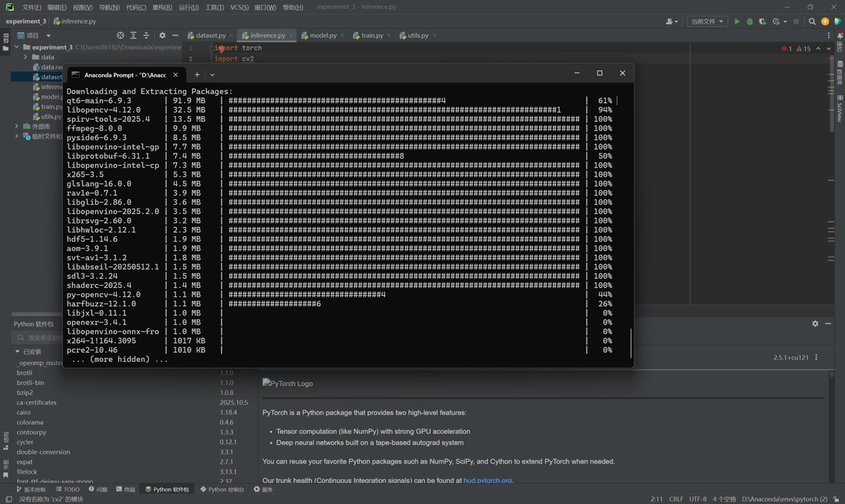
Task: Open Python packages panel gear settings
Action: 815,324
